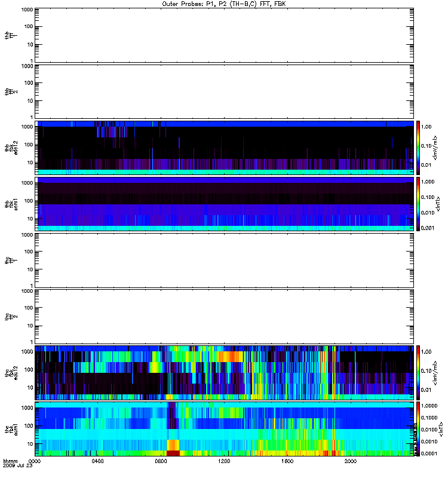
Task: Click the "thb fbk edc12" y-axis label
Action: (11, 148)
